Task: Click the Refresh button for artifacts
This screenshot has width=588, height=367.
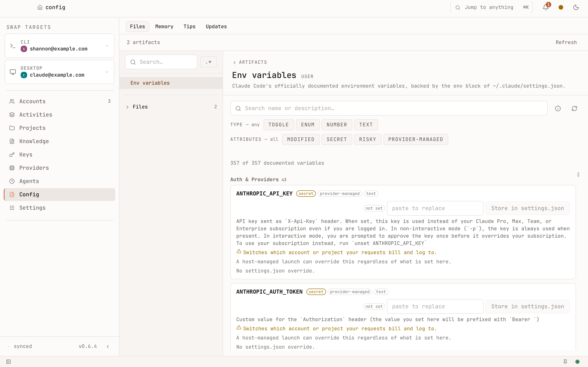Action: 566,42
